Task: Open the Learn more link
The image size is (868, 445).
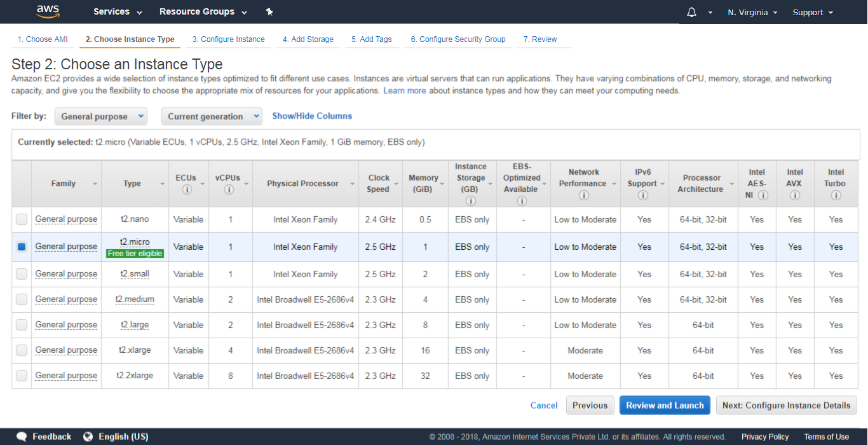Action: pyautogui.click(x=405, y=91)
